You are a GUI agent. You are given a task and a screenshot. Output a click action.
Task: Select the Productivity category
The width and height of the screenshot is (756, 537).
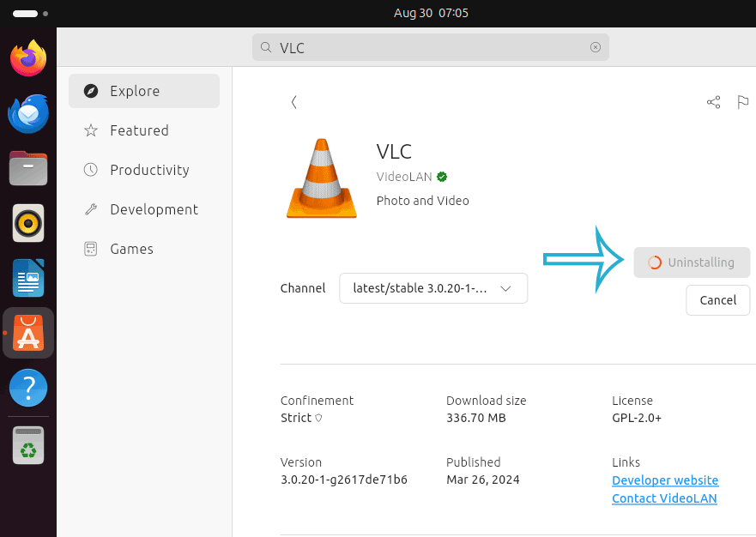(144, 170)
